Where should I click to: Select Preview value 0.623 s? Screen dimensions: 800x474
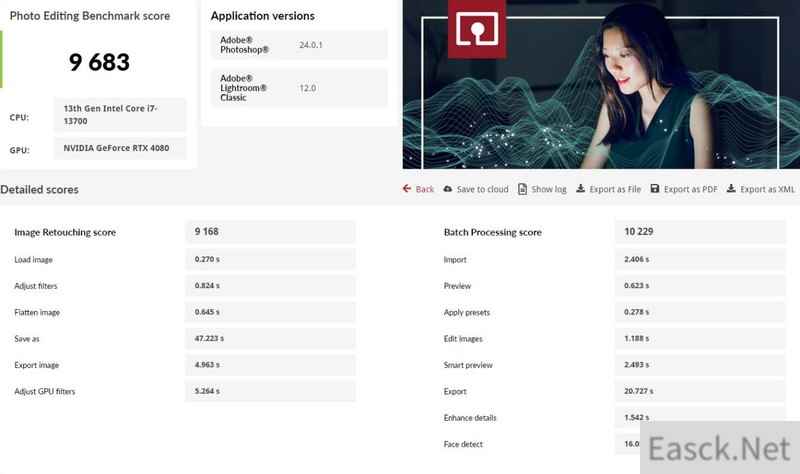tap(700, 286)
